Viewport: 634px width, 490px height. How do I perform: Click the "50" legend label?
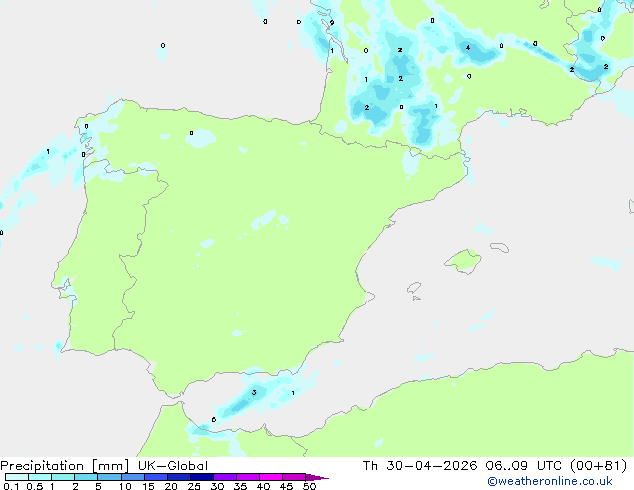point(309,486)
